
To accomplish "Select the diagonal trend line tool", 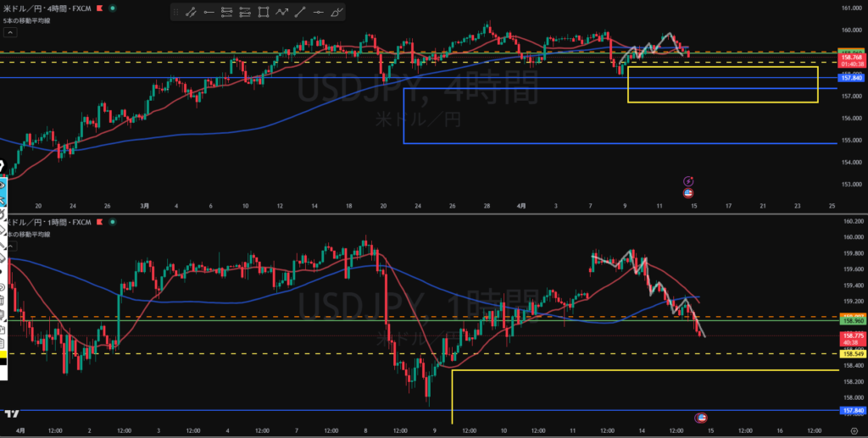I will tap(300, 13).
